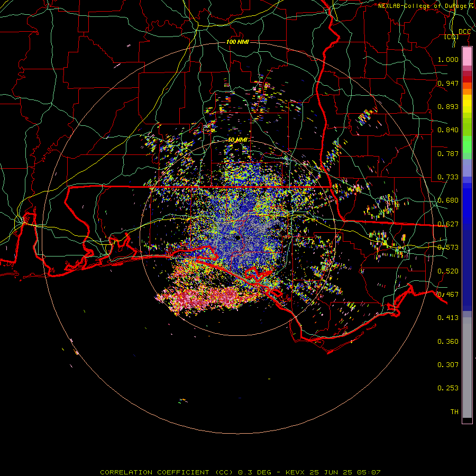This screenshot has height=476, width=476.
Task: Click the 0.840 scale label
Action: tap(448, 130)
